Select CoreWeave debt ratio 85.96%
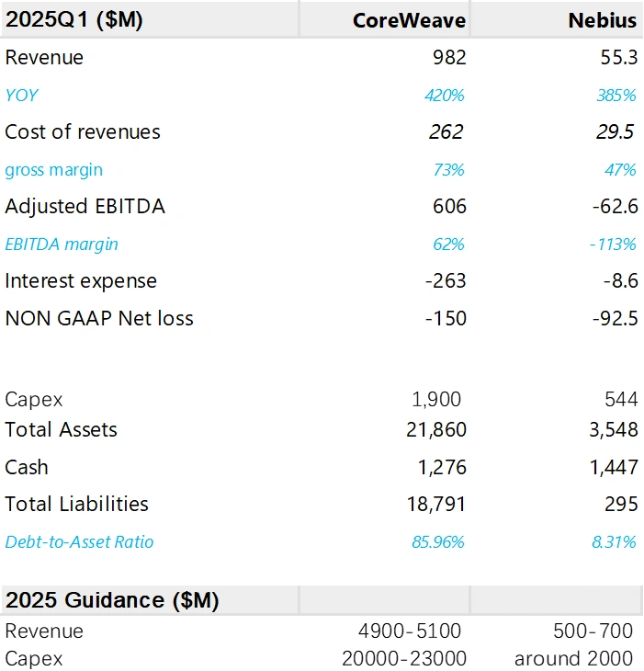 point(438,542)
